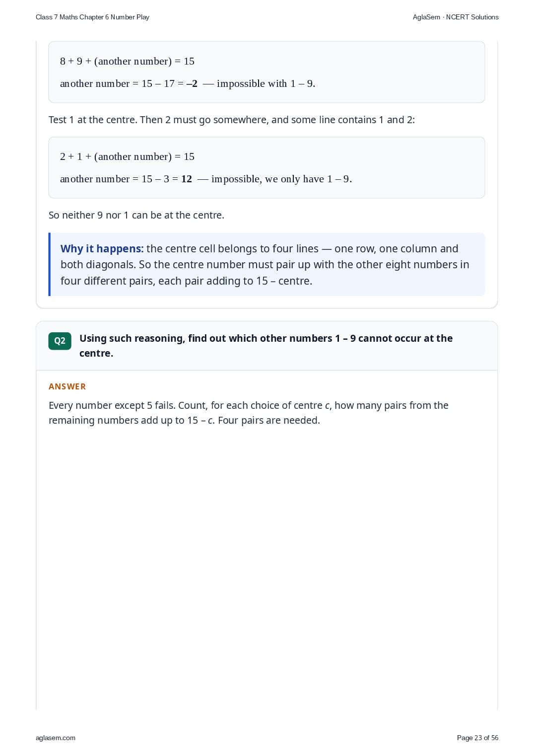Click the AglaSem · NCERT Solutions header text
The image size is (534, 756).
click(x=456, y=17)
